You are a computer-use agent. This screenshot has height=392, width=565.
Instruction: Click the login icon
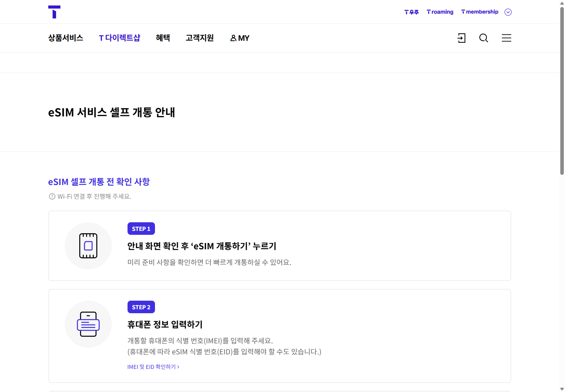(462, 38)
